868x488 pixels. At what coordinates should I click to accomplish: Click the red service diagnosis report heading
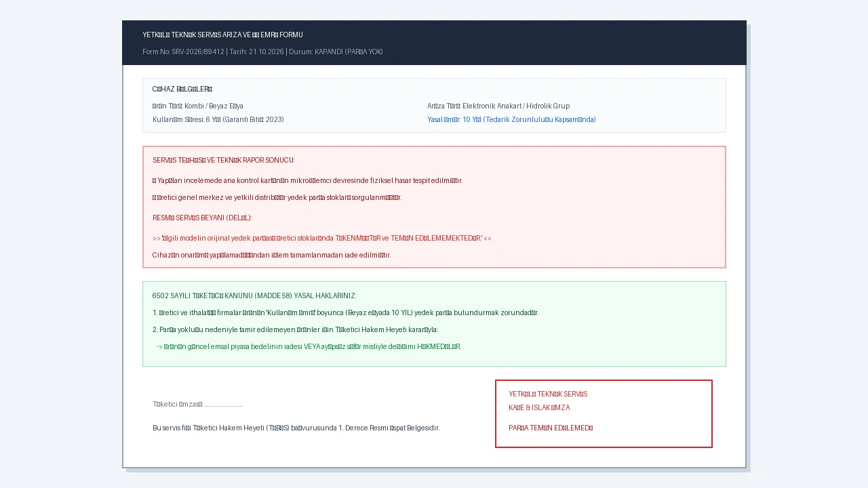223,160
